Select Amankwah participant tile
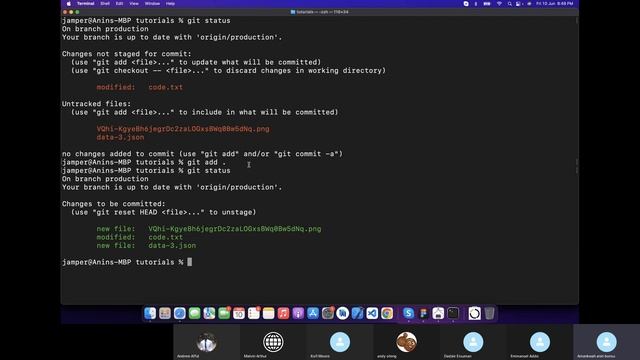The width and height of the screenshot is (640, 360). pos(607,342)
